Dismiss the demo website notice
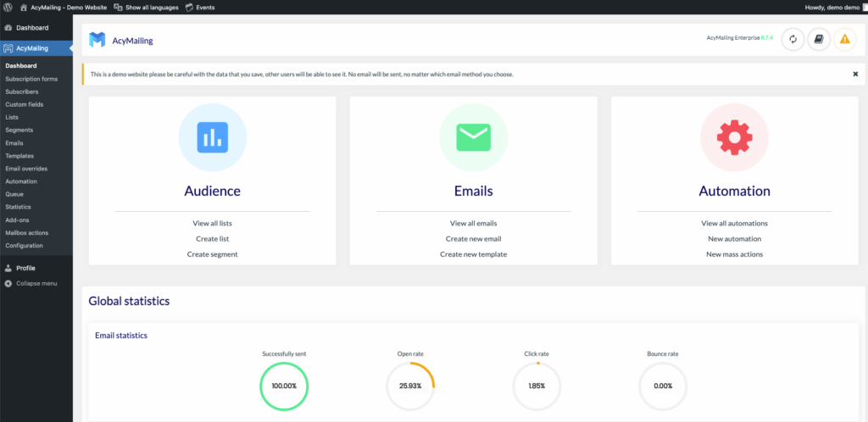The width and height of the screenshot is (868, 422). 855,74
